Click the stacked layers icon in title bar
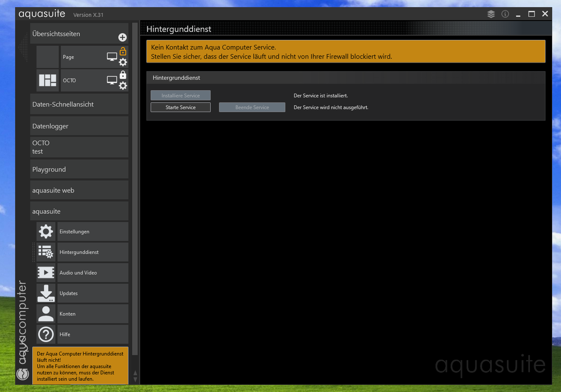This screenshot has width=561, height=392. click(491, 14)
